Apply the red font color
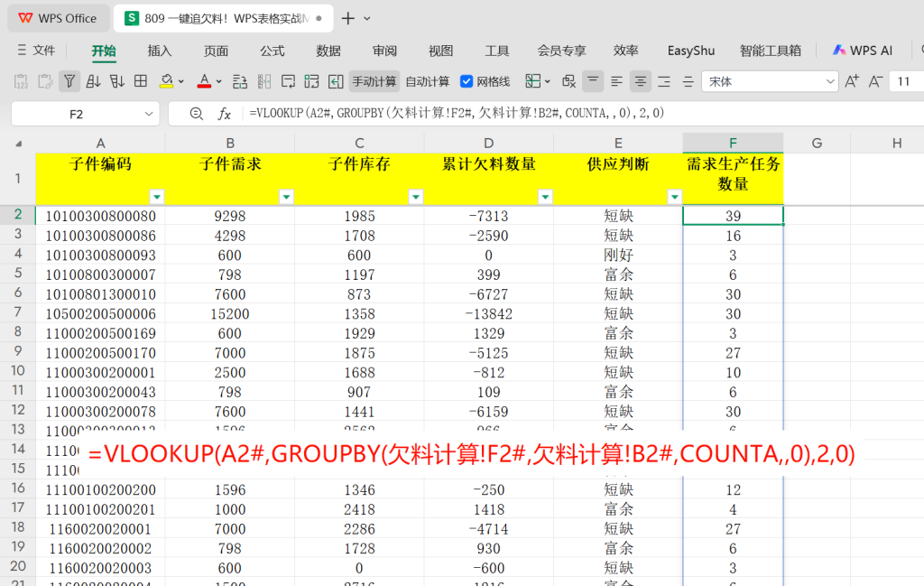Image resolution: width=924 pixels, height=586 pixels. [x=204, y=81]
